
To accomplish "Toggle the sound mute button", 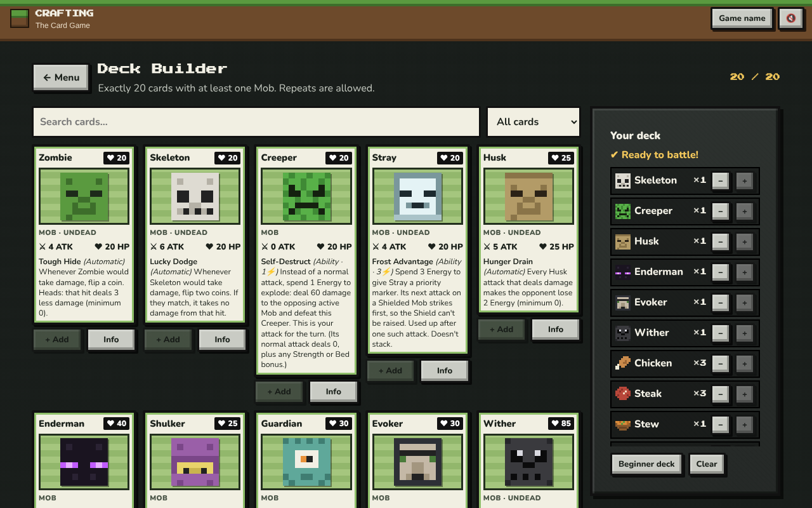I will (790, 18).
